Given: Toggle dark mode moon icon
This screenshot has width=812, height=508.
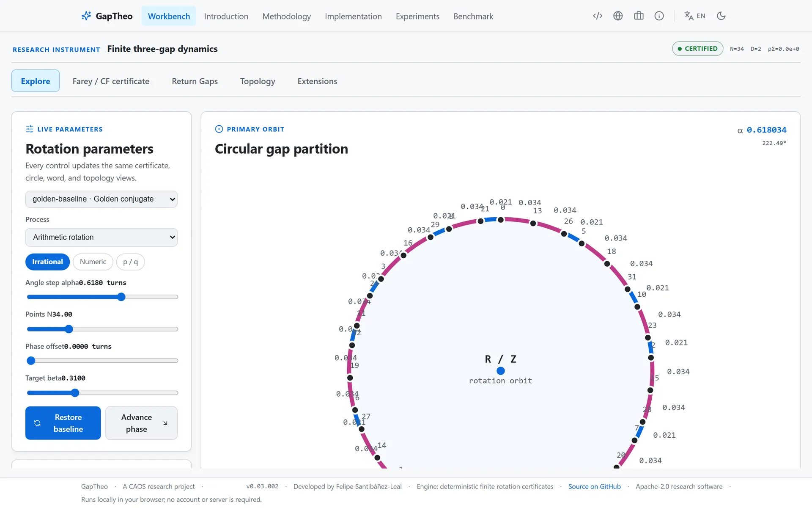Looking at the screenshot, I should [721, 16].
